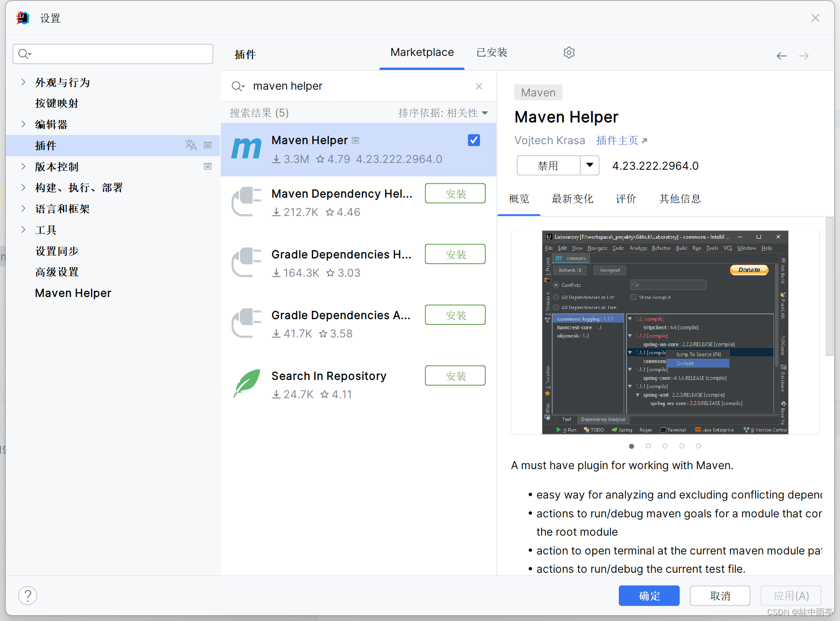Click the external link arrow after 插件主页
The height and width of the screenshot is (621, 840).
pyautogui.click(x=645, y=141)
